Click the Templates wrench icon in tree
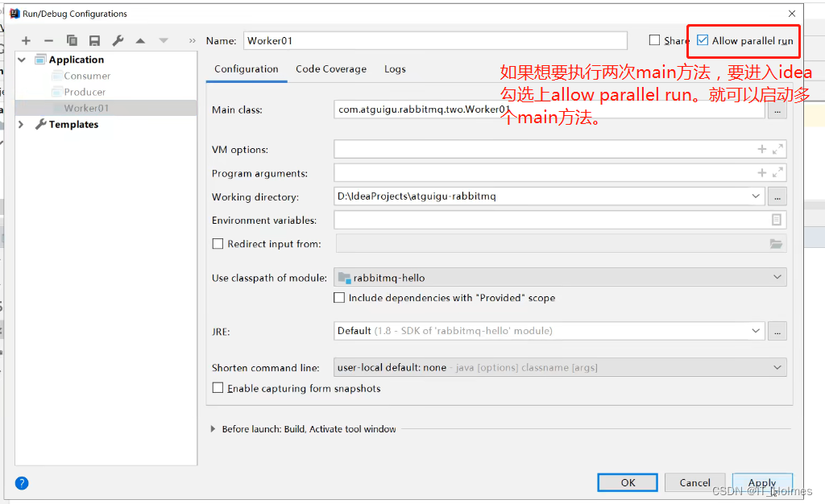Viewport: 825px width, 504px height. pos(40,124)
